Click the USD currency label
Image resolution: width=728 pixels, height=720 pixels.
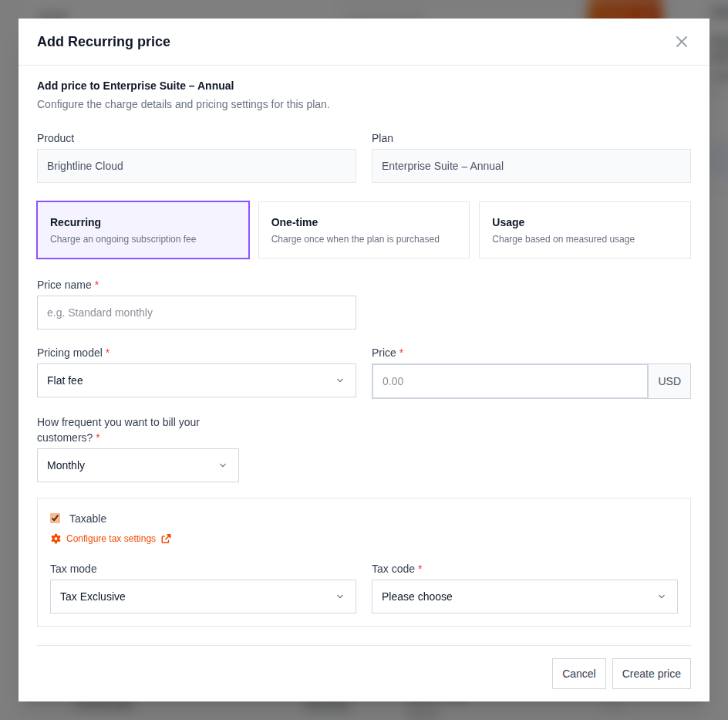point(669,381)
